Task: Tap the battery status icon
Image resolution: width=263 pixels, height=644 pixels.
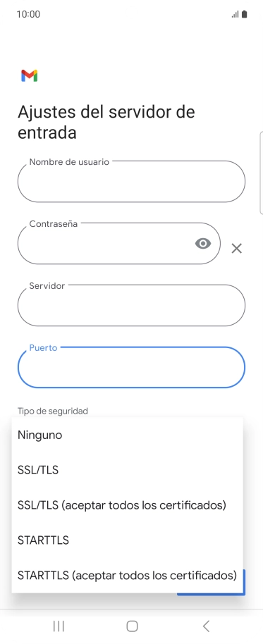Action: [245, 14]
